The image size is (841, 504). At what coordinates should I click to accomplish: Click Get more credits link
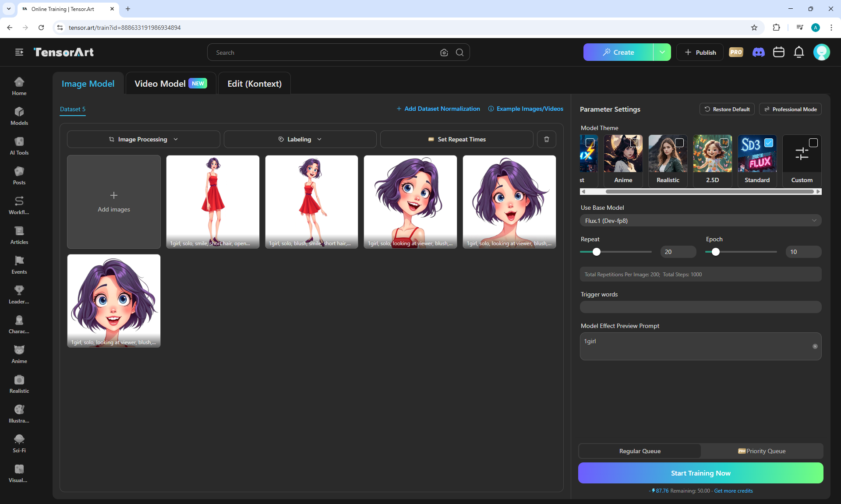pyautogui.click(x=733, y=491)
